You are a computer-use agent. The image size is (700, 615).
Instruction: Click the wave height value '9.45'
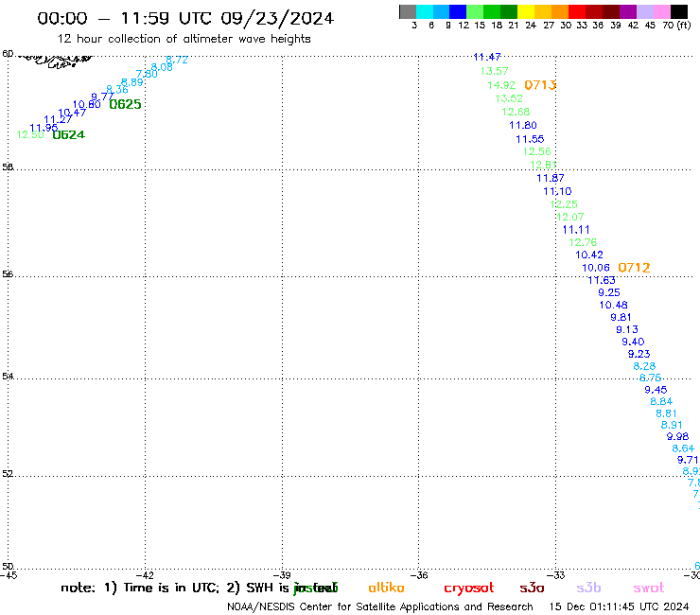(656, 390)
